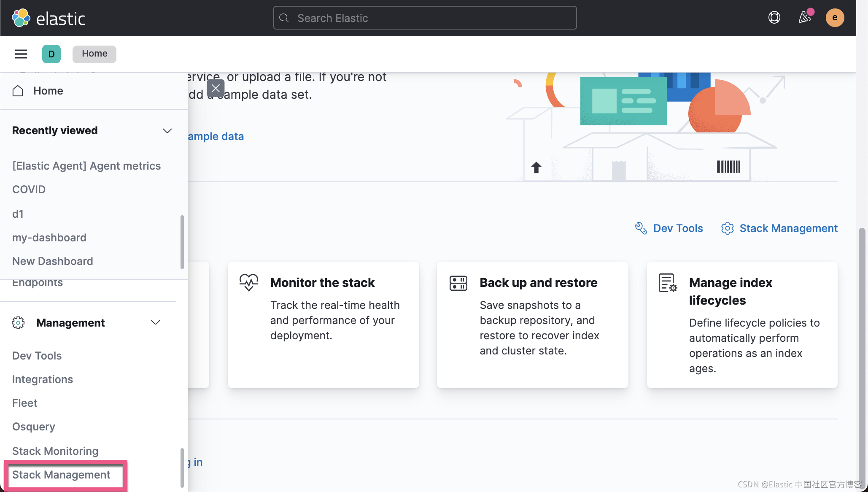Screen dimensions: 868x492
Task: Click the Monitor the stack heartbeat icon
Action: 249,282
